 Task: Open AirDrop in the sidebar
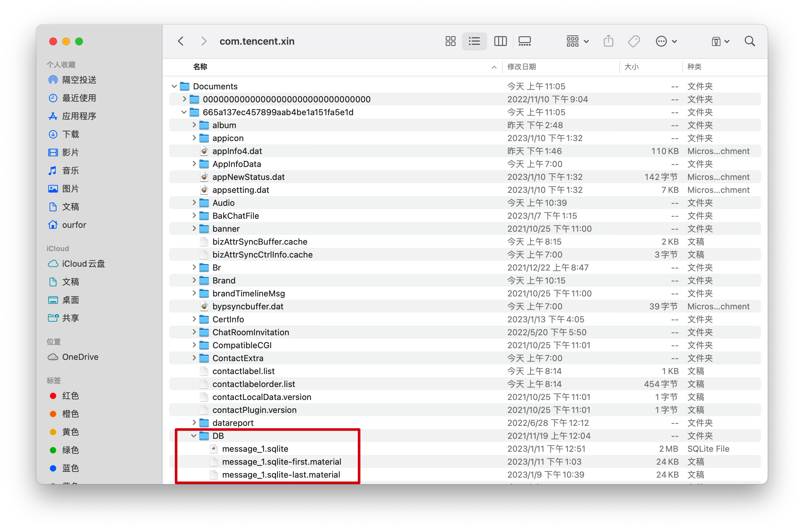(79, 80)
